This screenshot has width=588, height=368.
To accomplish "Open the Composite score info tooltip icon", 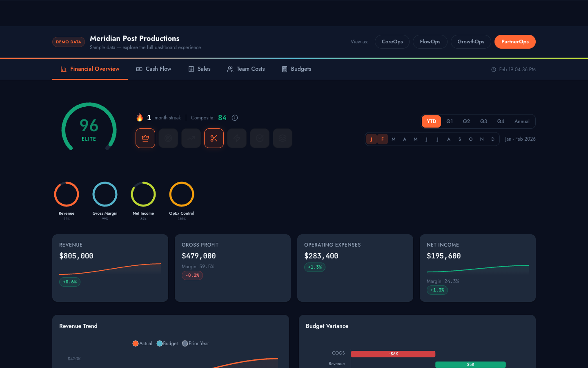I will 235,118.
